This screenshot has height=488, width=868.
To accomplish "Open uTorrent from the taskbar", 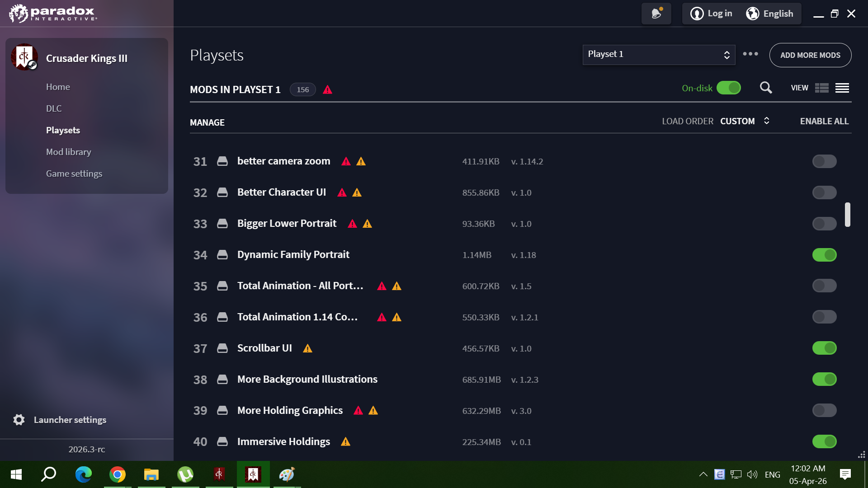I will [185, 474].
